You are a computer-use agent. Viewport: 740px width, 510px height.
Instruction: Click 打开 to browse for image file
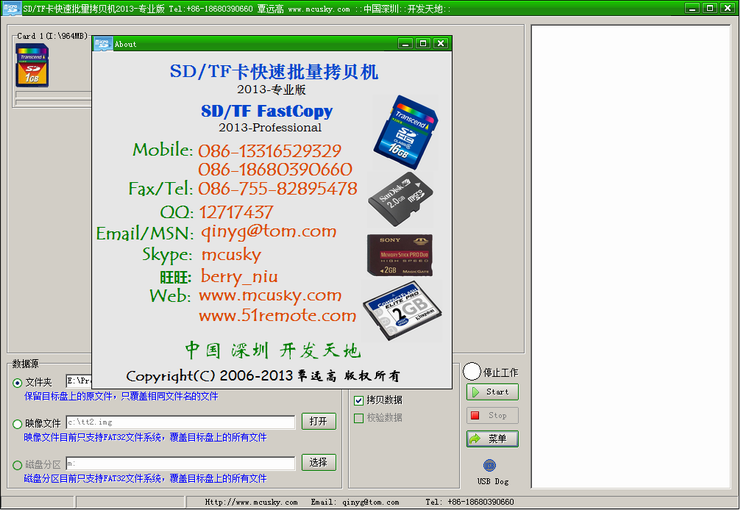318,421
